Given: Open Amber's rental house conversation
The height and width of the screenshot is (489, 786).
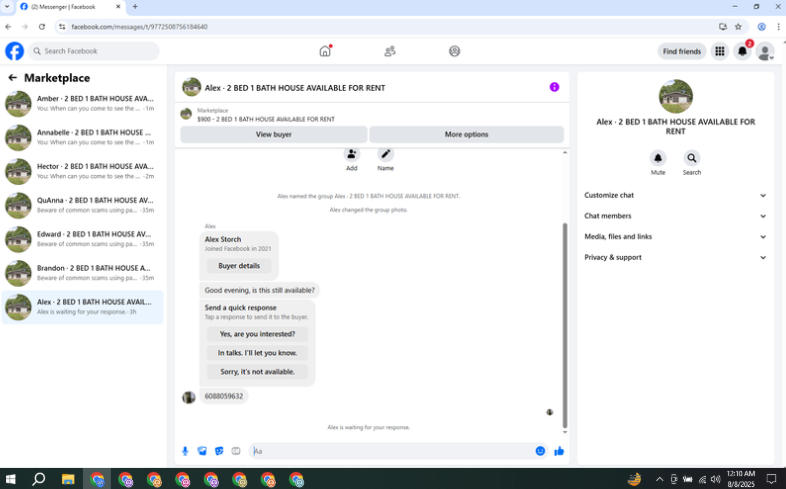Looking at the screenshot, I should [83, 104].
